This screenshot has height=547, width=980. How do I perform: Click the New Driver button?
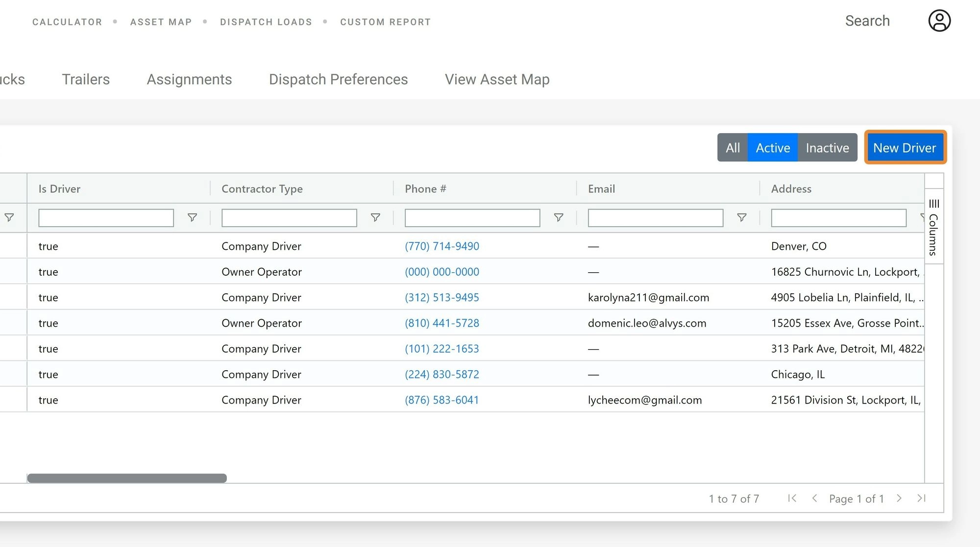905,147
